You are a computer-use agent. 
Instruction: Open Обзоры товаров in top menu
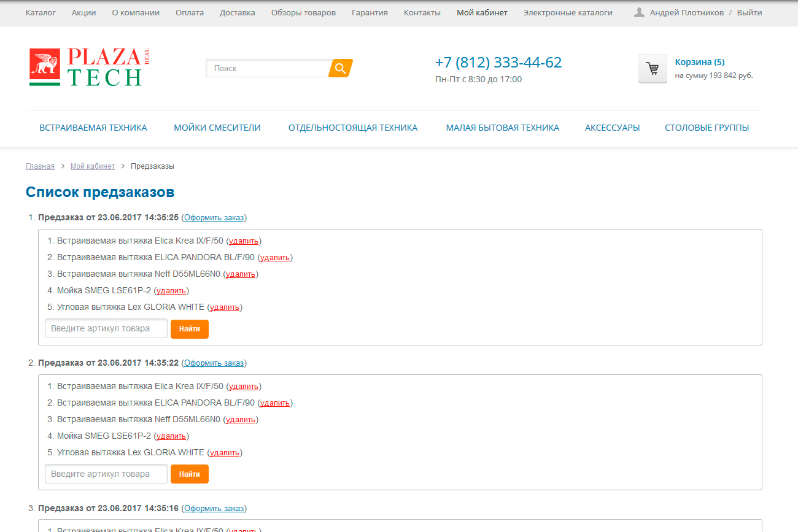coord(303,12)
